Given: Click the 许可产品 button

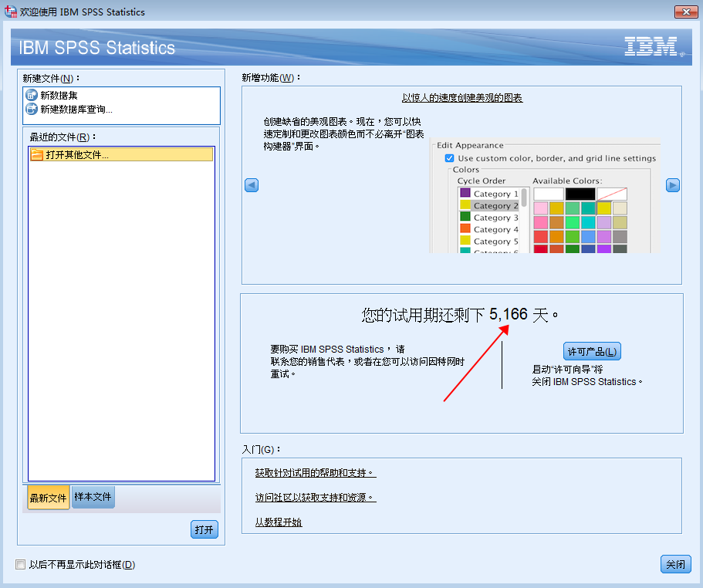Looking at the screenshot, I should [x=593, y=350].
